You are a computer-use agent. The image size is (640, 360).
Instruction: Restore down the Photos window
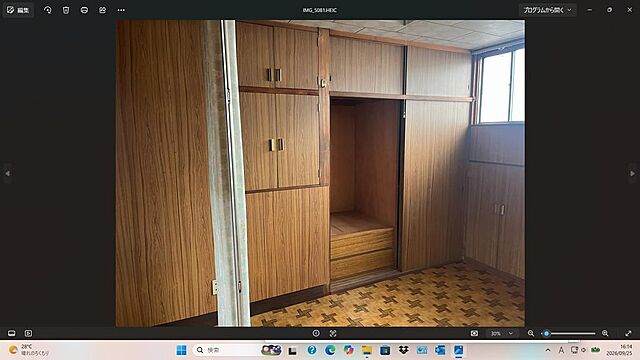coord(609,10)
